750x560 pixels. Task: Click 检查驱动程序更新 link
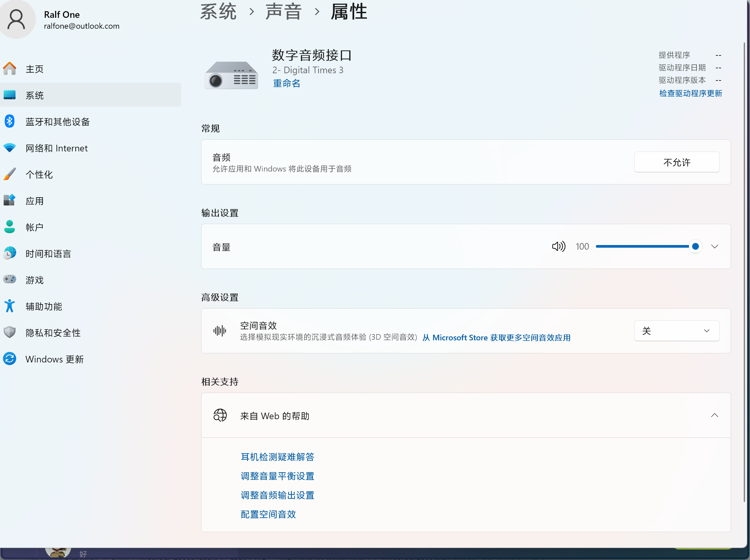[x=691, y=93]
